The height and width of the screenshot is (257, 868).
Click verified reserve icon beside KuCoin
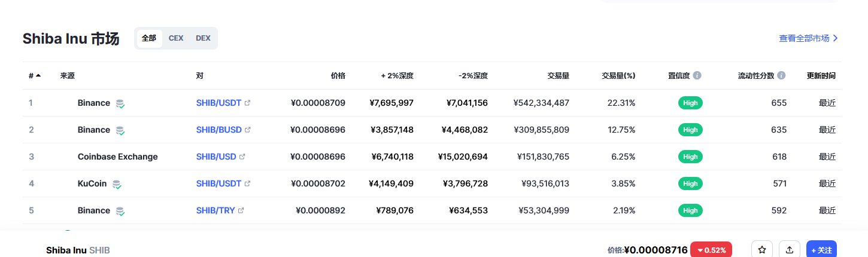coord(117,184)
